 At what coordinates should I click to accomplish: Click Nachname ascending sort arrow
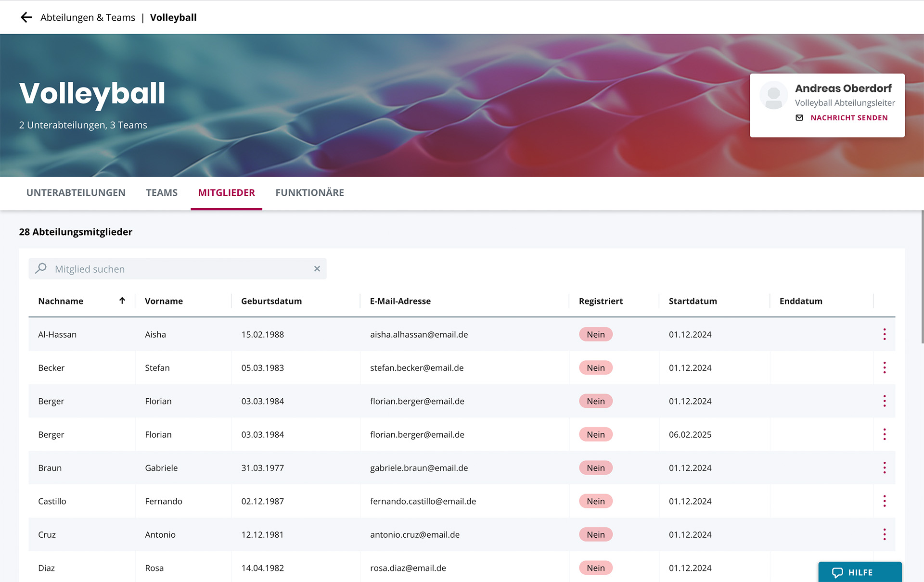122,301
